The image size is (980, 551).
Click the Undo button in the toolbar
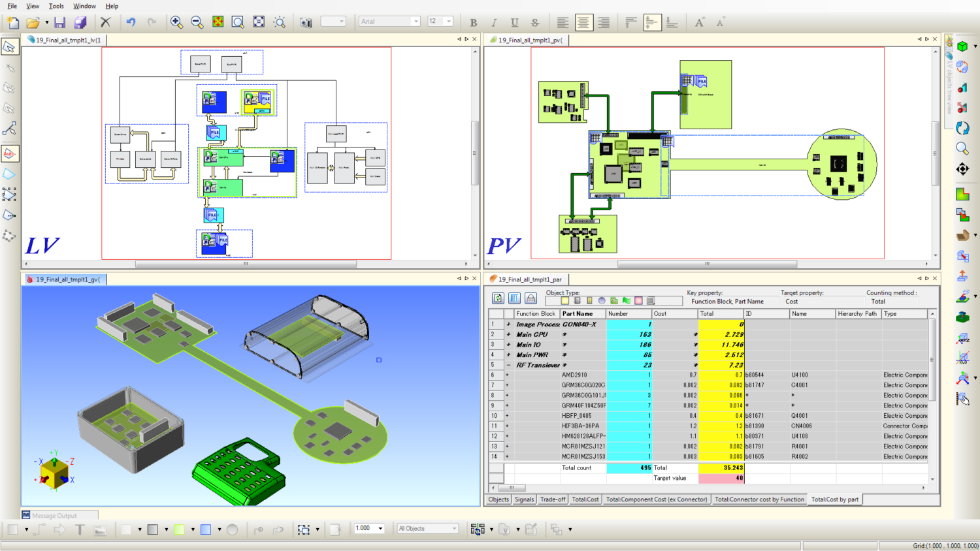[x=130, y=22]
